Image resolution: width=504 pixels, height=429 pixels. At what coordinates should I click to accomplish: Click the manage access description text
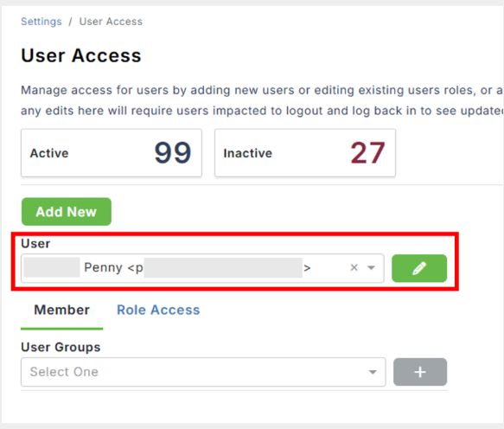262,100
